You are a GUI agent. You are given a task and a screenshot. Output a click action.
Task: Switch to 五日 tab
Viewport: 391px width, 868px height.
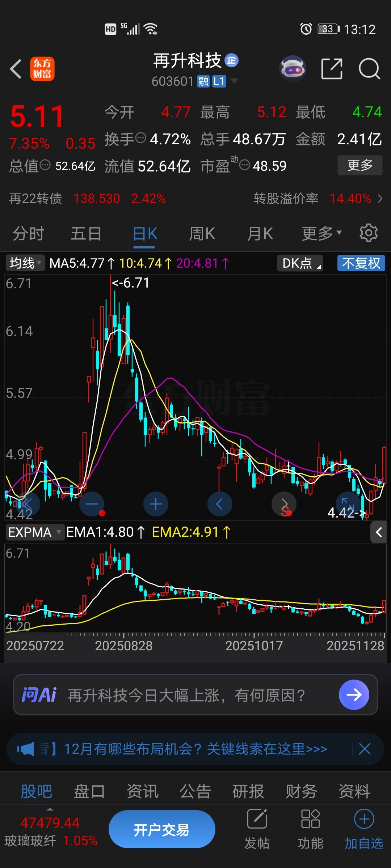86,233
